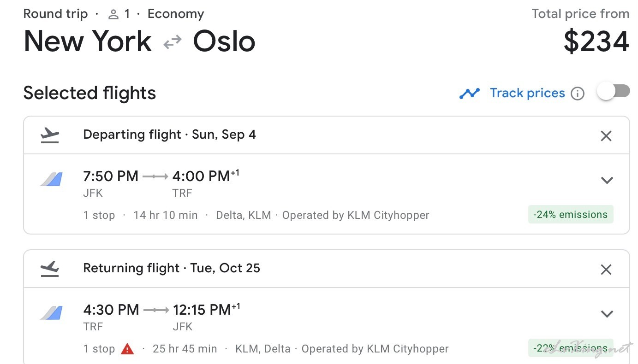Image resolution: width=638 pixels, height=364 pixels.
Task: Click the $234 total price
Action: 596,41
